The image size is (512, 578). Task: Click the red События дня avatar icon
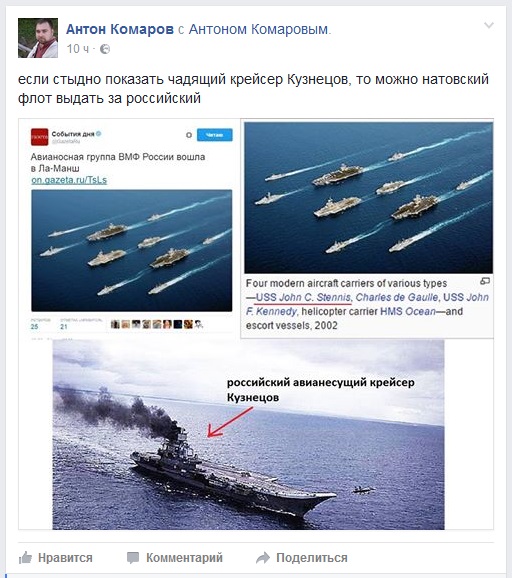[x=39, y=137]
